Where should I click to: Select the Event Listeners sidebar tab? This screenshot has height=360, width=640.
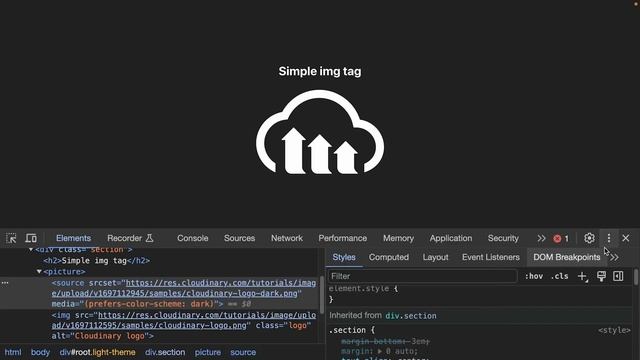[x=491, y=257]
